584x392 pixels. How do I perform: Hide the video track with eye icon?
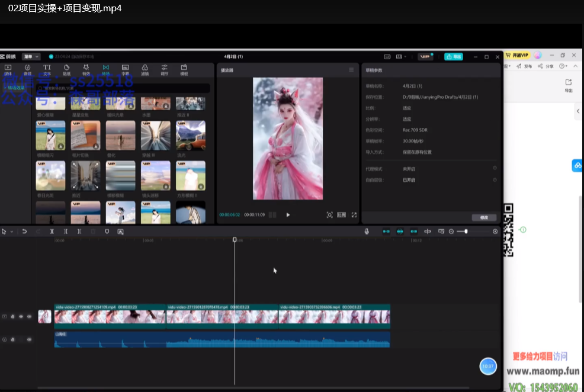pyautogui.click(x=21, y=316)
